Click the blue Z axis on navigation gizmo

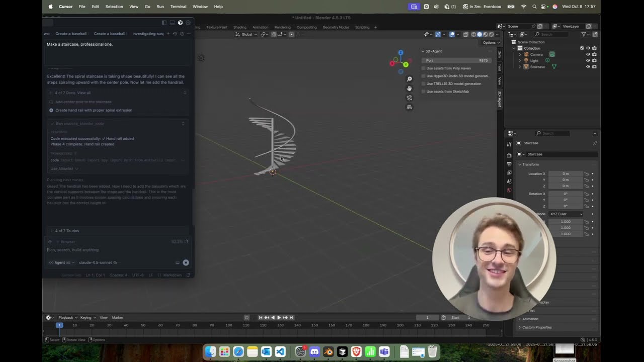[400, 52]
